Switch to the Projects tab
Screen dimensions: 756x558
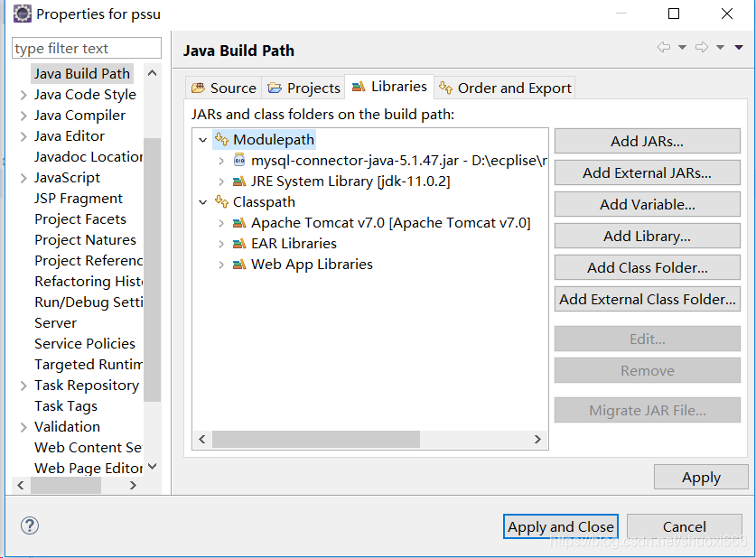click(303, 88)
